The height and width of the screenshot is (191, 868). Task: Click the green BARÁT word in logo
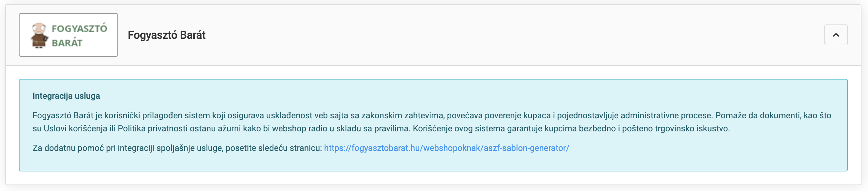pyautogui.click(x=67, y=43)
